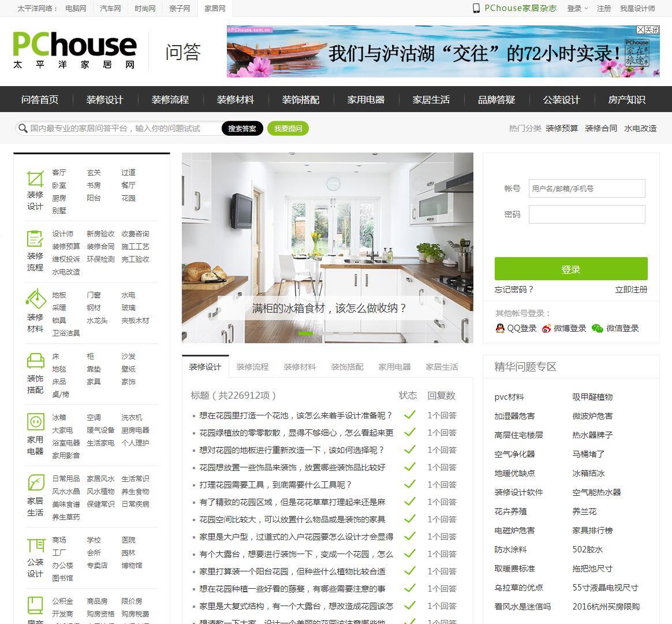672x624 pixels.
Task: Open the 2016杭州买房限购 featured topic
Action: 606,607
